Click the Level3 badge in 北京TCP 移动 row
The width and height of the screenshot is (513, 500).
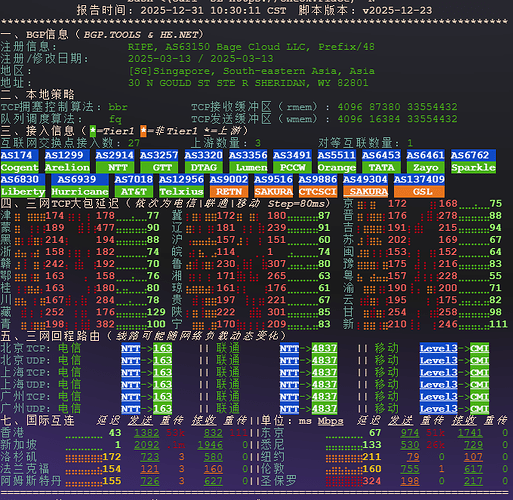pyautogui.click(x=438, y=349)
